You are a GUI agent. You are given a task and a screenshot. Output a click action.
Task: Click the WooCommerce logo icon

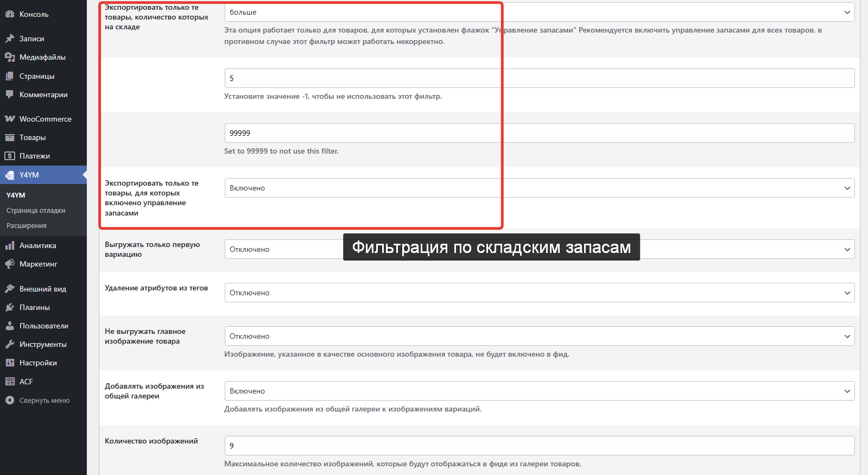pyautogui.click(x=10, y=119)
